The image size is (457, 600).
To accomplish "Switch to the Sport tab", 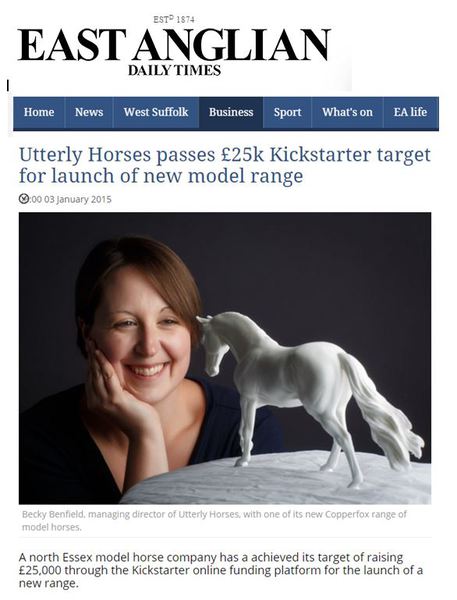I will click(287, 112).
